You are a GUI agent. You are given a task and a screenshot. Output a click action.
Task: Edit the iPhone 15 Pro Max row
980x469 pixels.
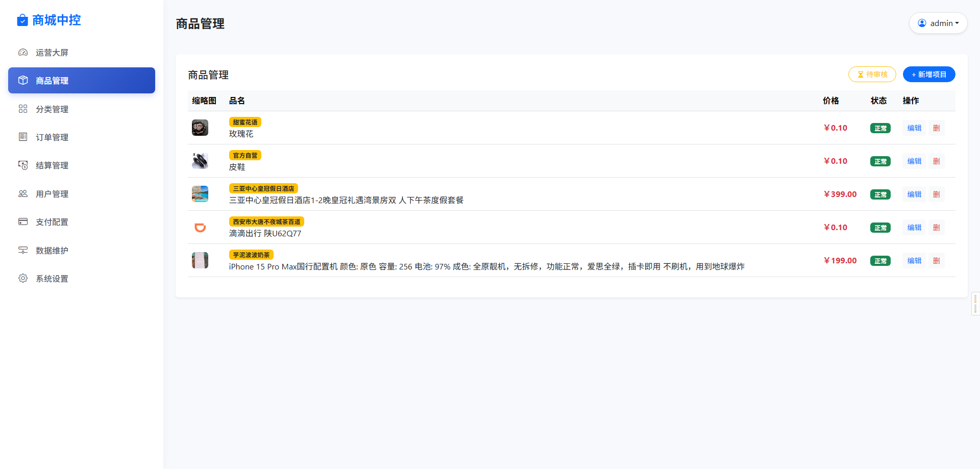pyautogui.click(x=914, y=261)
